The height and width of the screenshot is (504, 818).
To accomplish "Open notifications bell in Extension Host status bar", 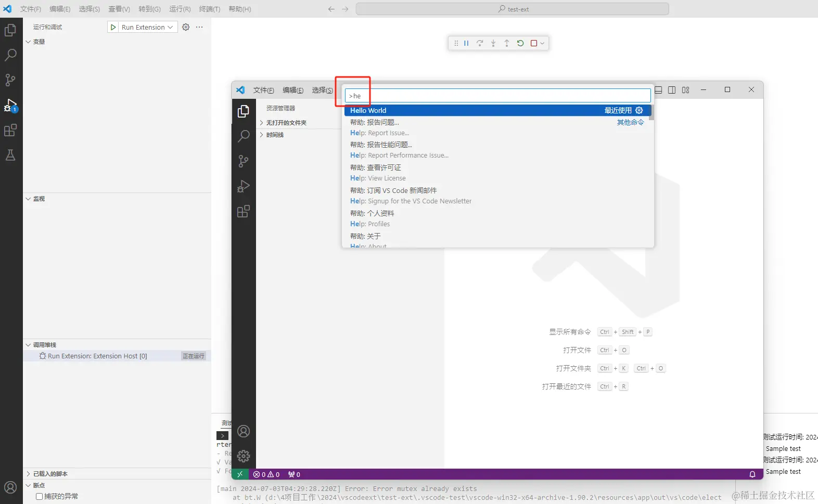I will (752, 474).
